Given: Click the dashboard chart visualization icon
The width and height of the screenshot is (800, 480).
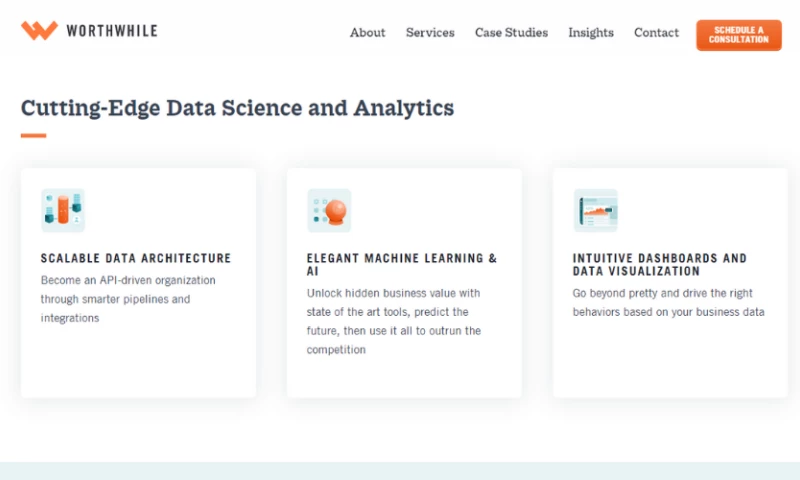Looking at the screenshot, I should [595, 210].
